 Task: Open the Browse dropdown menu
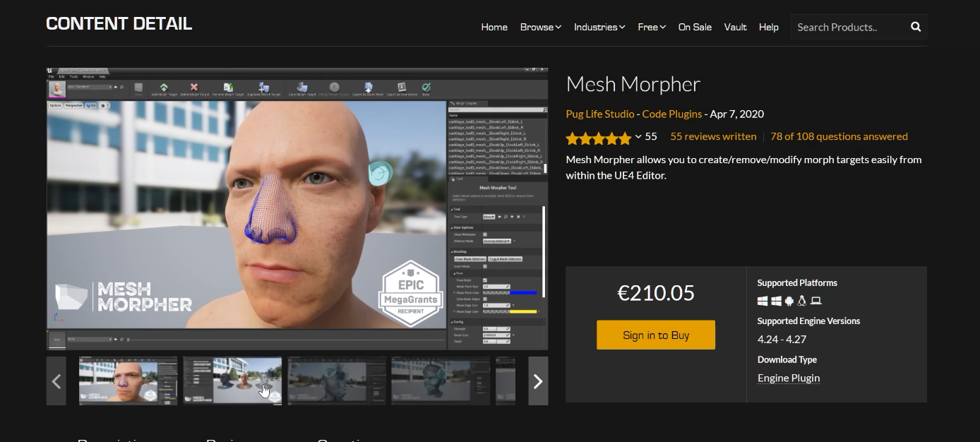coord(541,27)
